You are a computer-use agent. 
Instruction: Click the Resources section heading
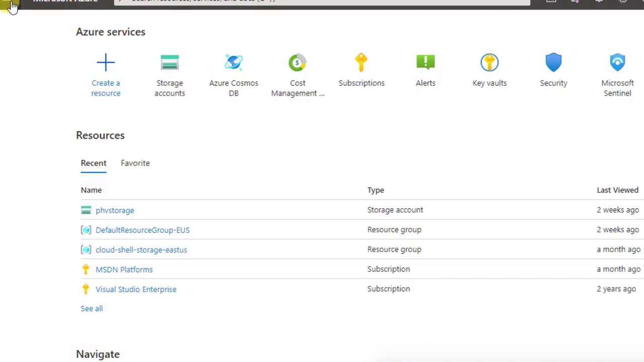click(x=100, y=135)
